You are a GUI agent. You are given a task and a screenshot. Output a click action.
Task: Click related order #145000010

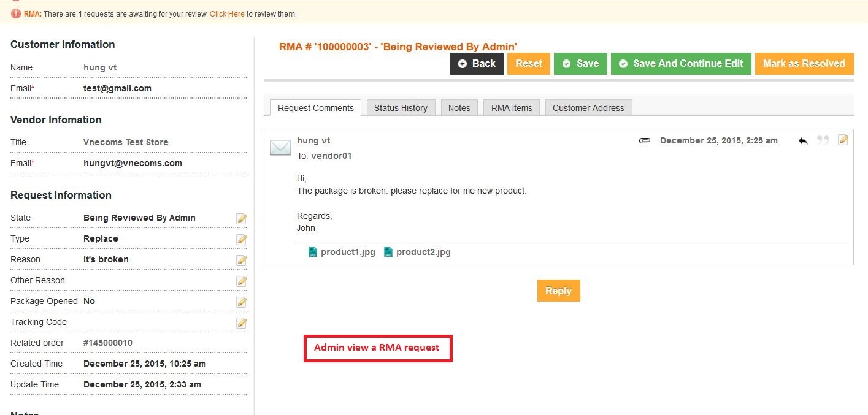108,343
